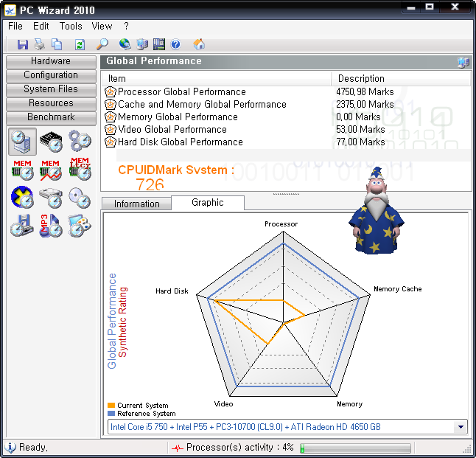
Task: Open the View menu
Action: pos(102,26)
